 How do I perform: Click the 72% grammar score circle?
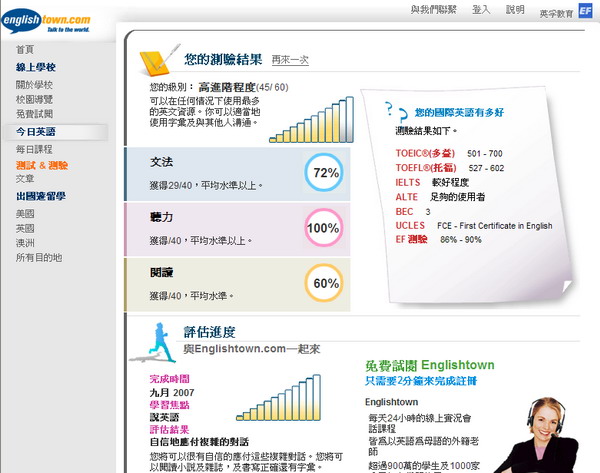pyautogui.click(x=324, y=173)
